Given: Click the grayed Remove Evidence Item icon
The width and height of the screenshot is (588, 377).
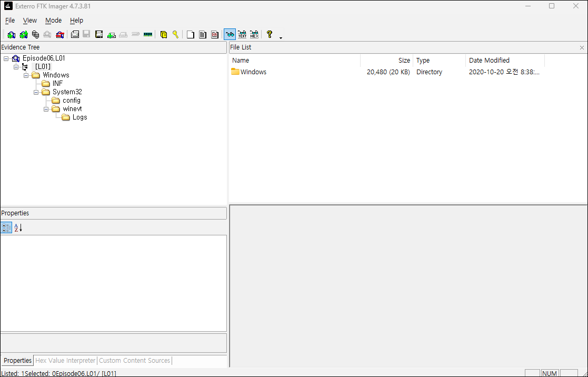Looking at the screenshot, I should 47,35.
